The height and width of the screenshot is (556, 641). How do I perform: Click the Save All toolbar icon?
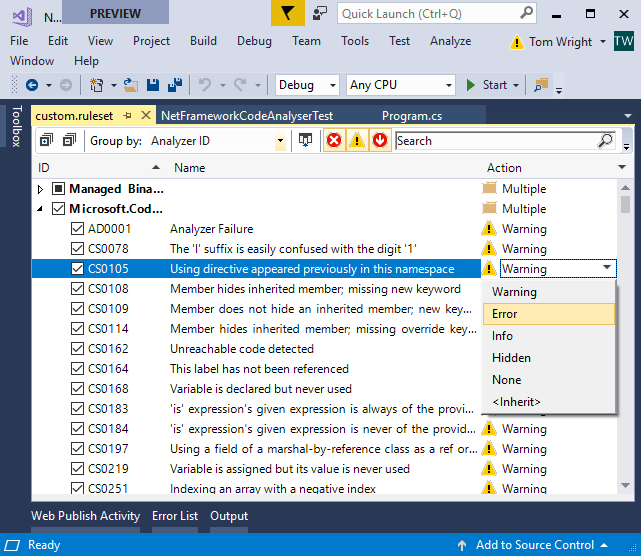[x=175, y=85]
